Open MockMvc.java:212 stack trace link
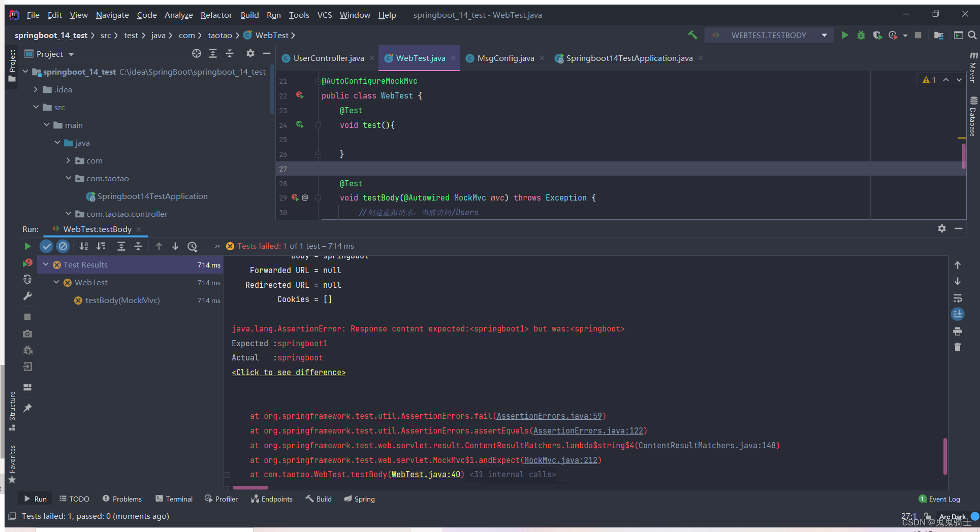This screenshot has height=532, width=980. (561, 460)
